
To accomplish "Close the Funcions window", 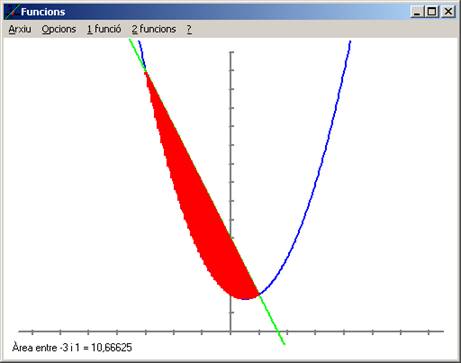I will [448, 12].
